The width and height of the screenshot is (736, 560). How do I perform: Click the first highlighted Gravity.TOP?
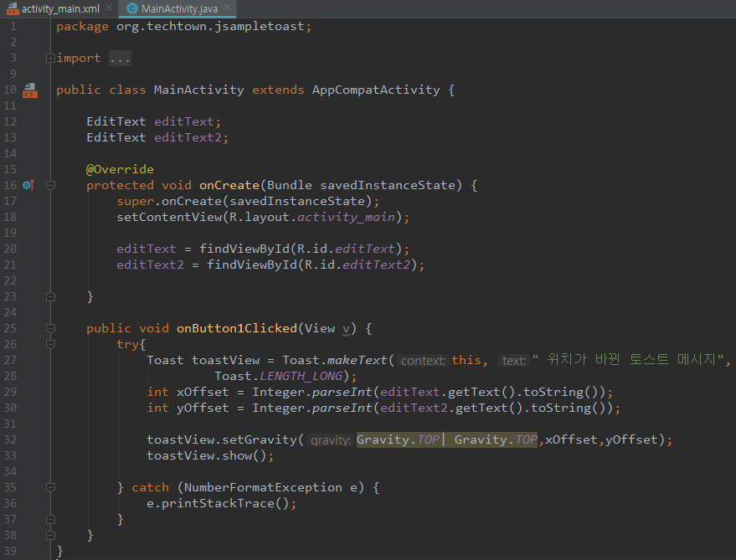click(398, 439)
